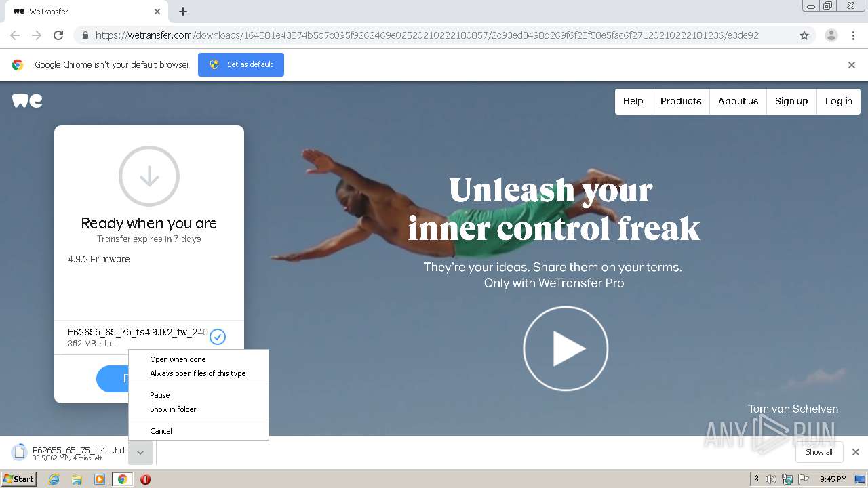Close the WeTransfer tab
Image resolution: width=868 pixels, height=488 pixels.
pos(157,12)
